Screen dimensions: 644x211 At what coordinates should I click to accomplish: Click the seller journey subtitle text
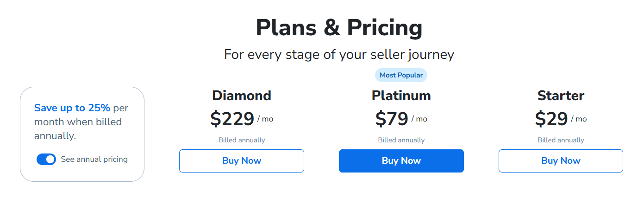click(339, 55)
